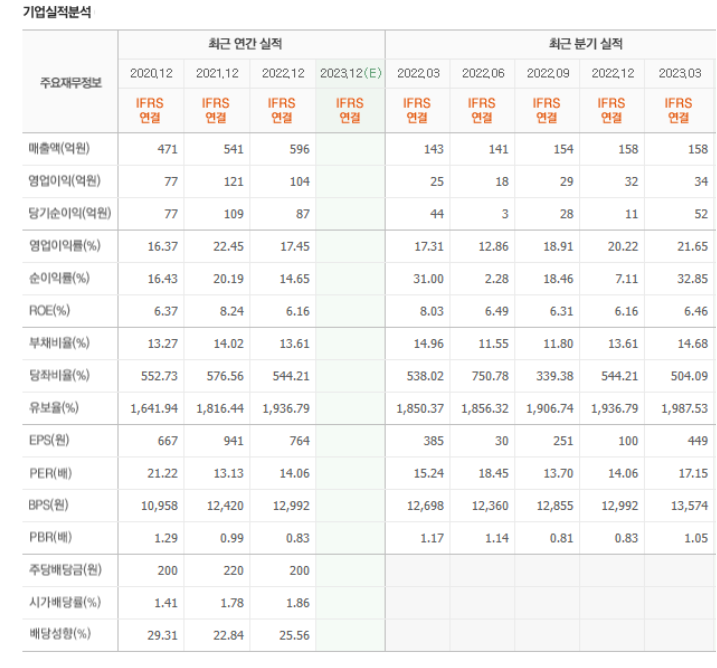Click 2022.03 revenue value 143
Screen dimensions: 717x668
click(x=433, y=149)
